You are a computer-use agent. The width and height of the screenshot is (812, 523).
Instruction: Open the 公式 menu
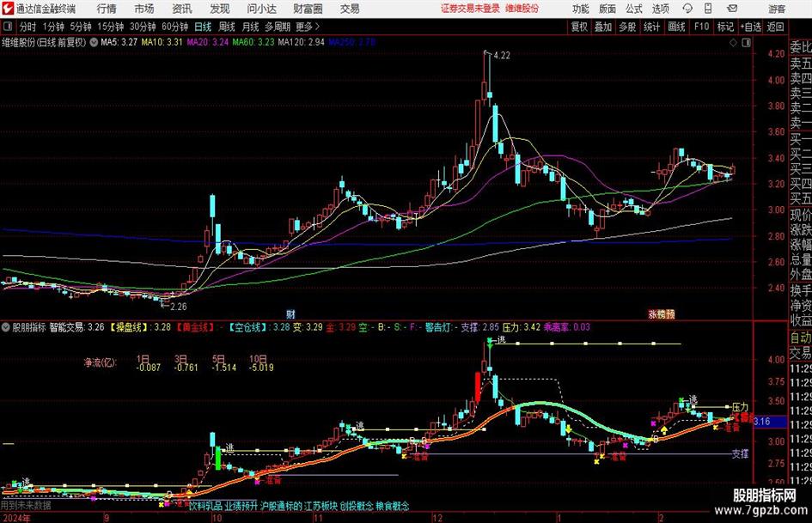click(634, 9)
